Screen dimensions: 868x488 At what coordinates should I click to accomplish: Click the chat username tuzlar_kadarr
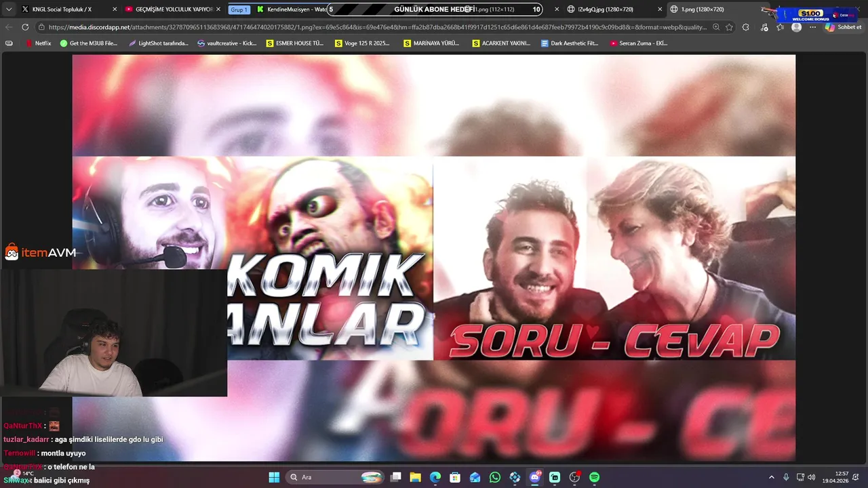click(26, 439)
